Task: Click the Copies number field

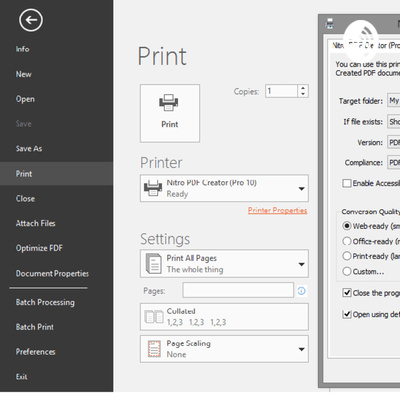Action: click(x=281, y=91)
